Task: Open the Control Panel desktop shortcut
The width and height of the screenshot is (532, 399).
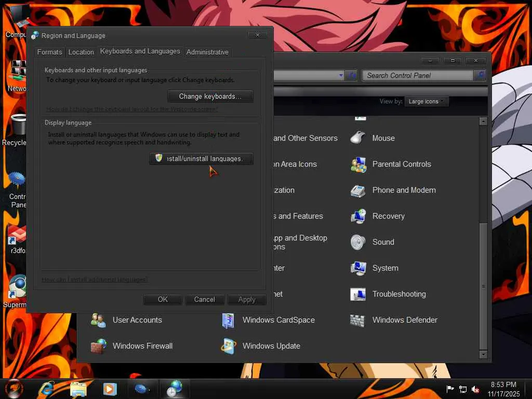Action: point(17,190)
